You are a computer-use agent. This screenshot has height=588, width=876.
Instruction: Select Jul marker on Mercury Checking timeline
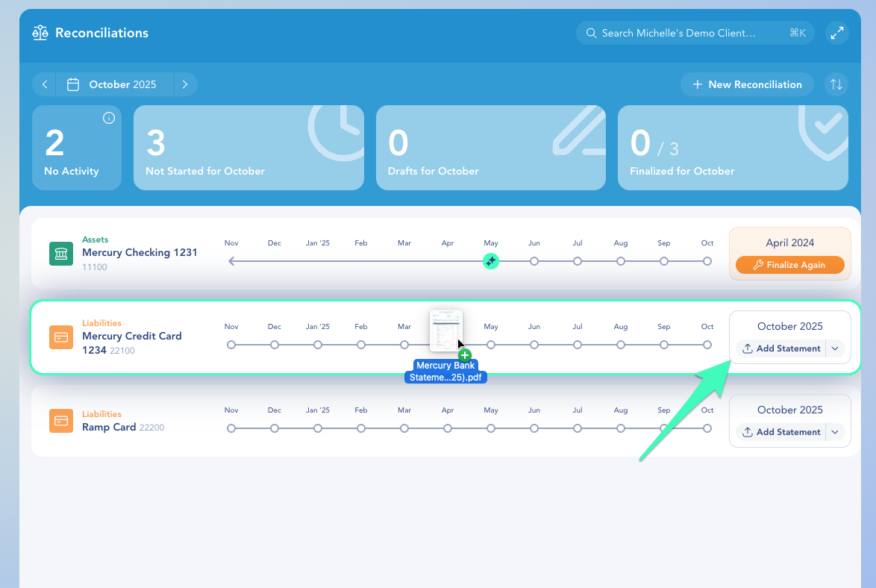pos(578,261)
